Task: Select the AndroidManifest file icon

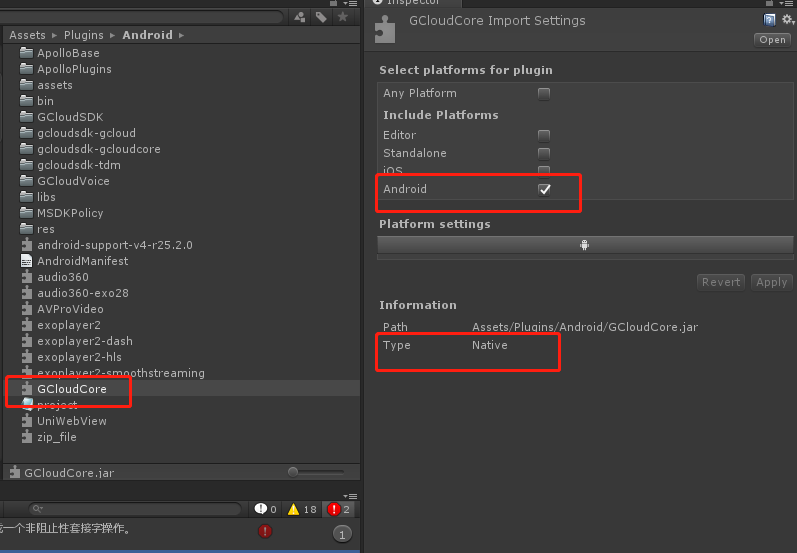Action: pyautogui.click(x=26, y=261)
